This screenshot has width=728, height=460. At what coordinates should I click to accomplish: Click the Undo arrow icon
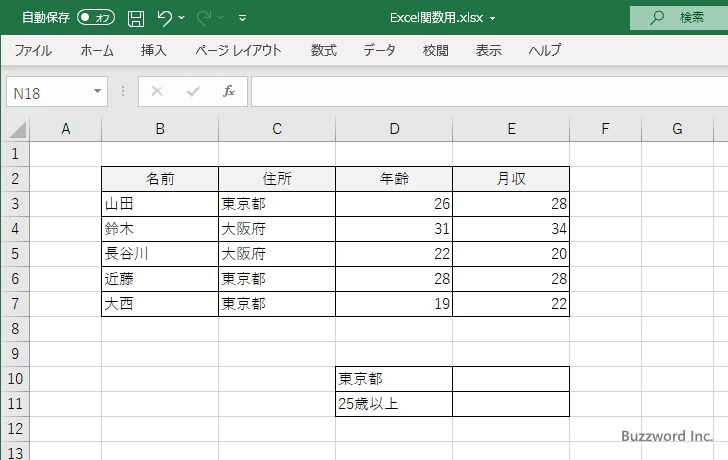[x=164, y=18]
